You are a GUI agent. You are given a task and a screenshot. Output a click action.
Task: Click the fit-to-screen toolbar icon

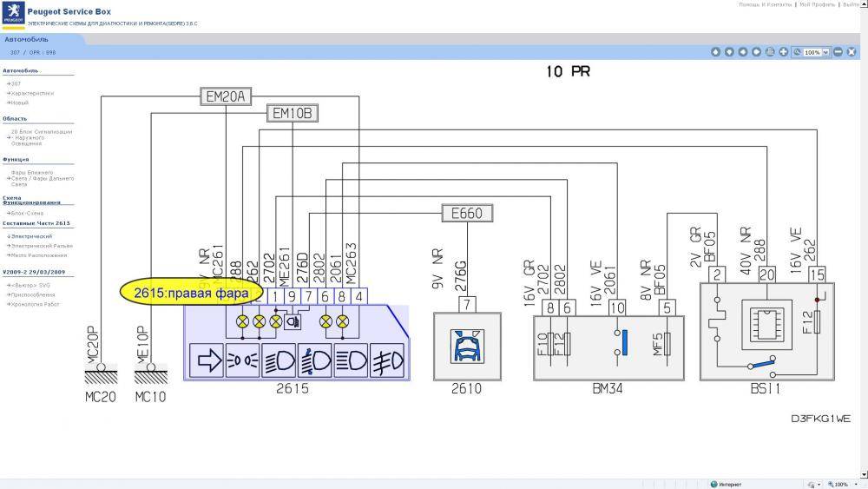coord(852,52)
